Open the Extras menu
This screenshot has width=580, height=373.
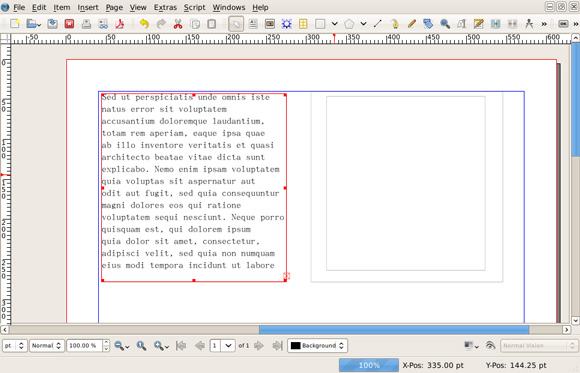point(165,7)
